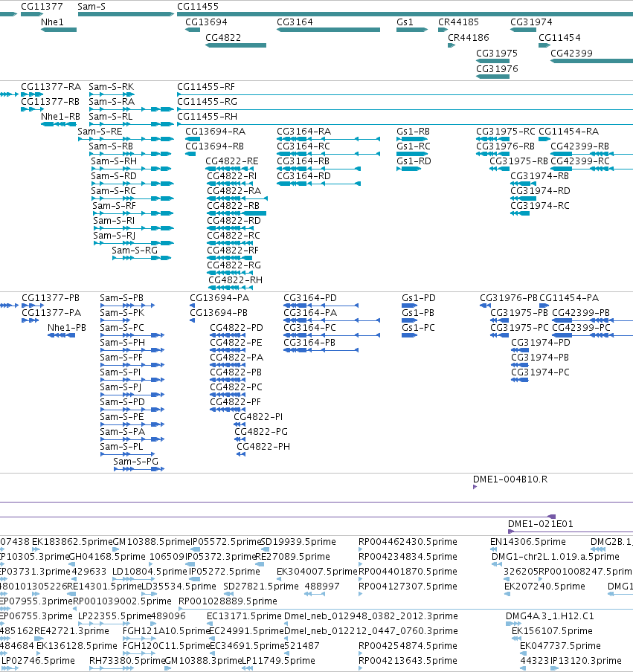633x672 pixels.
Task: Click EST EK183862.5prime
Action: 72,542
